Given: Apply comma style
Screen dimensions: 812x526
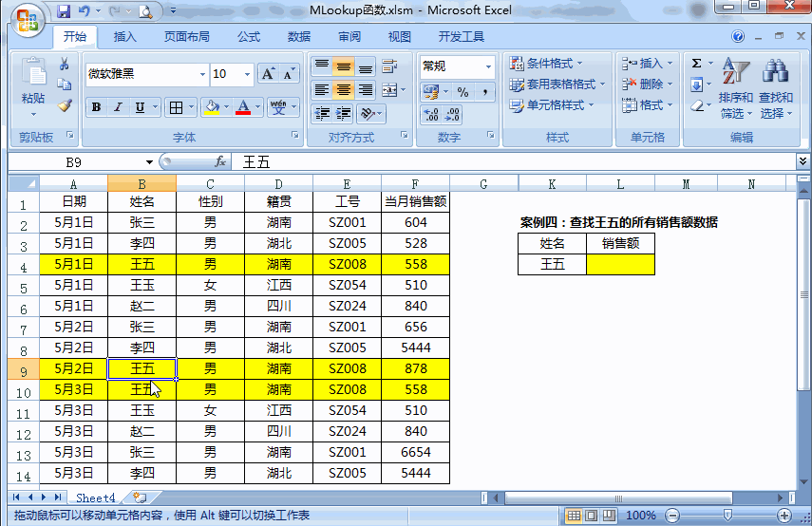Looking at the screenshot, I should coord(484,92).
